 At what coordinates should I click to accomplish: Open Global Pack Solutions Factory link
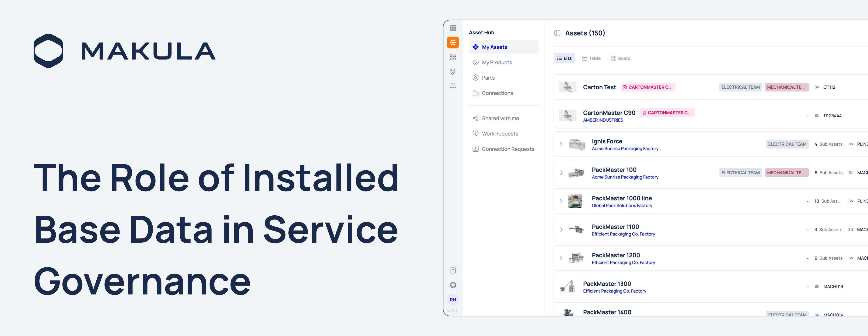(622, 206)
